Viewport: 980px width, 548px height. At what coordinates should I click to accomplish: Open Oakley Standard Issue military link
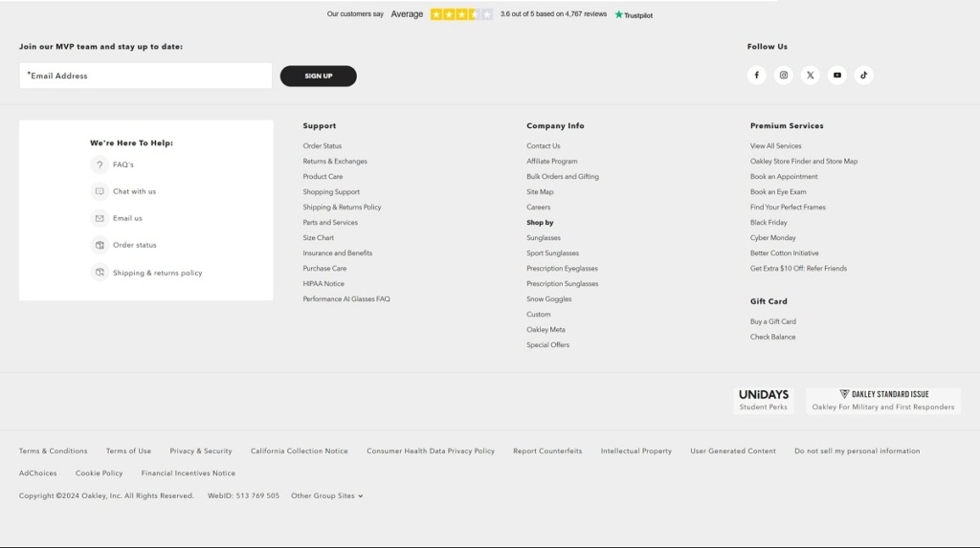pyautogui.click(x=882, y=400)
